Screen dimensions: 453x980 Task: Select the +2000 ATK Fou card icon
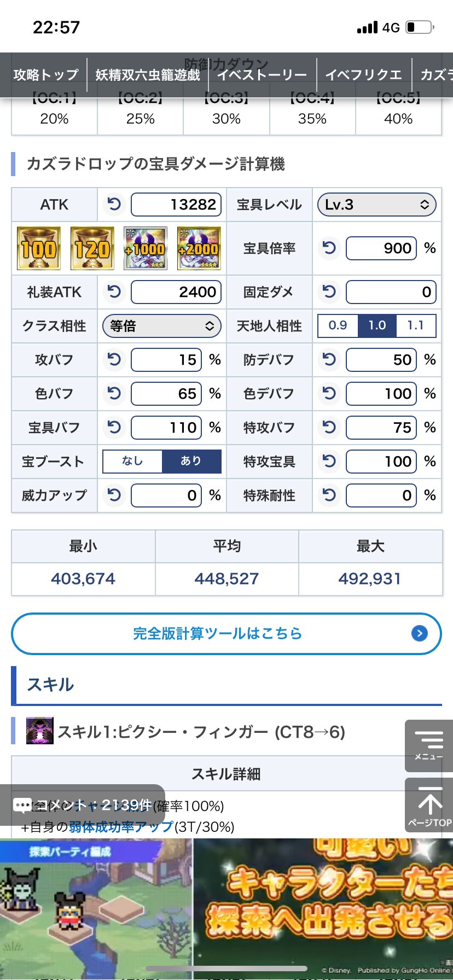(x=199, y=248)
